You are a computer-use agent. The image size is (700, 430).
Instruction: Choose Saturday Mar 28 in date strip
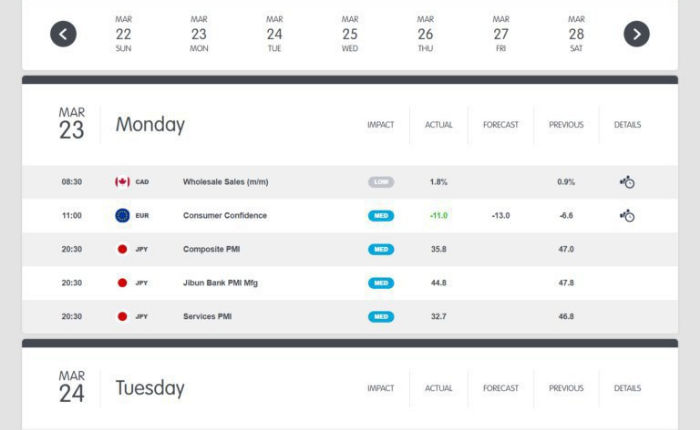[576, 34]
